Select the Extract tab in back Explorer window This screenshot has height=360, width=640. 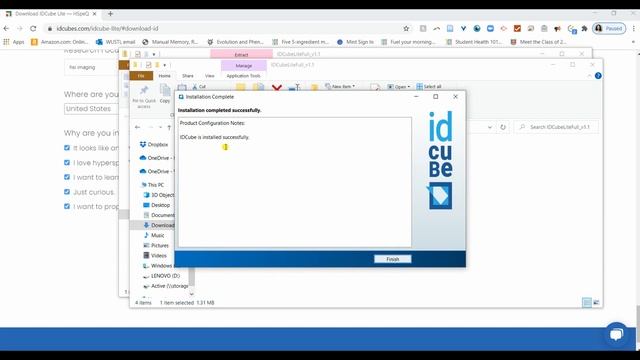241,54
